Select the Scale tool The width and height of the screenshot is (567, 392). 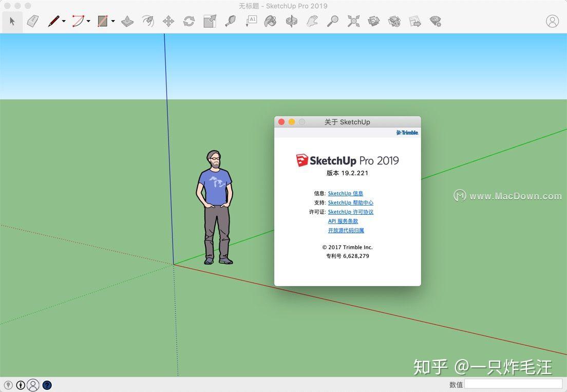(210, 22)
